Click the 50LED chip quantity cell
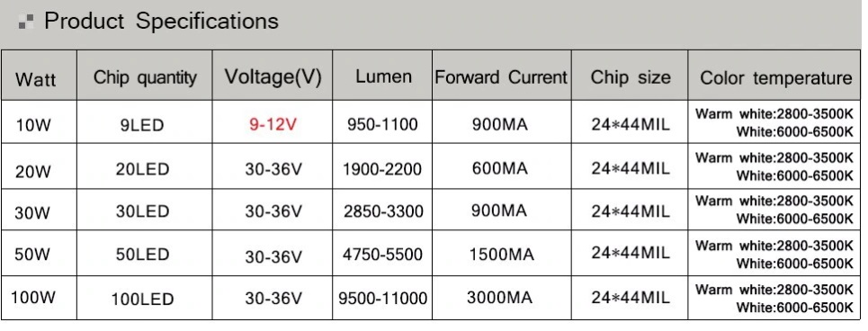 142,254
